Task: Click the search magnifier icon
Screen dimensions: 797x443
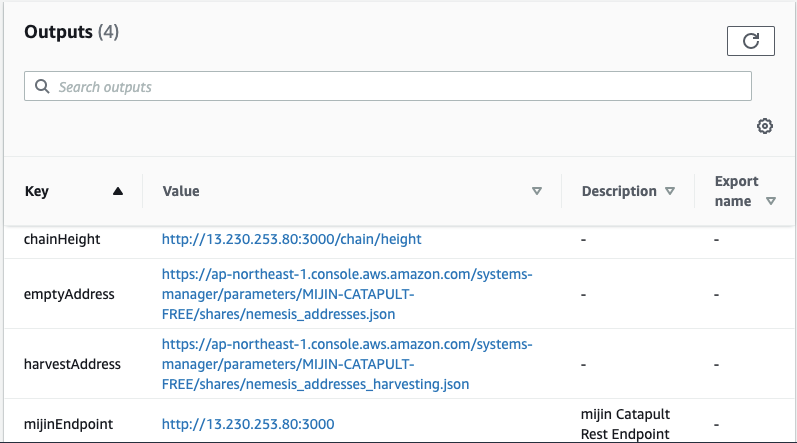Action: (x=42, y=86)
